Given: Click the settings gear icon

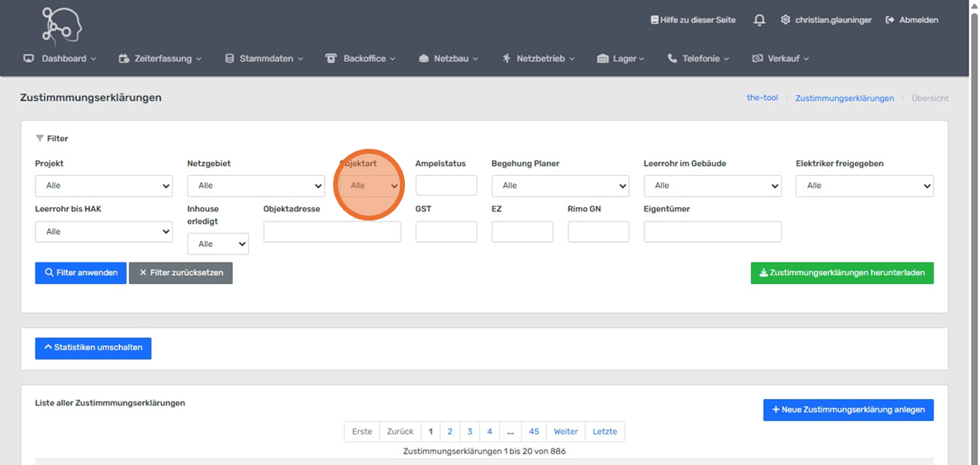Looking at the screenshot, I should point(785,20).
